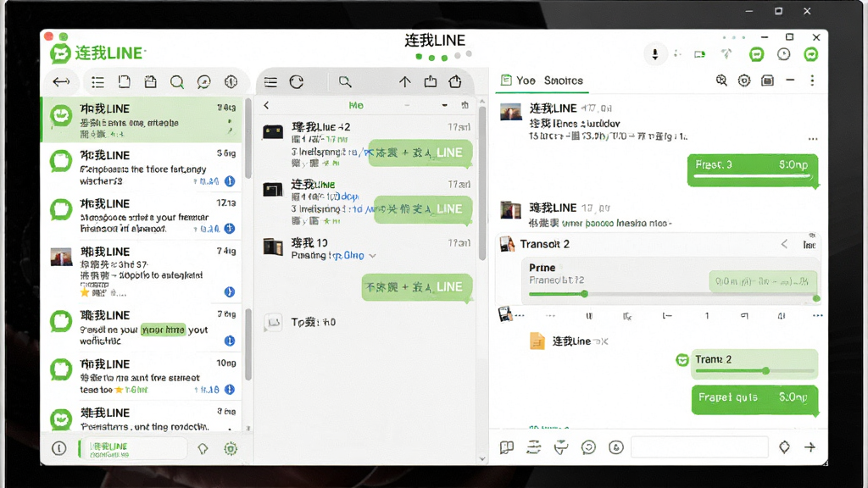
Task: Open the conversation timed 12.1a
Action: [x=142, y=216]
